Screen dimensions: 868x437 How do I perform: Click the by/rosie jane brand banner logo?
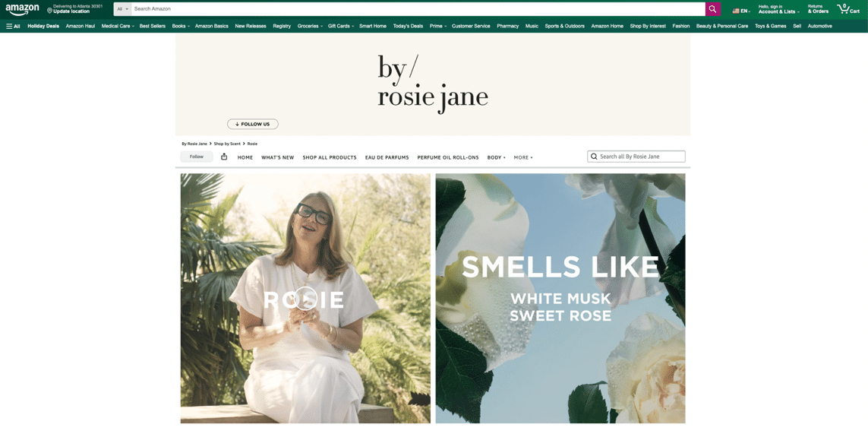[x=432, y=84]
